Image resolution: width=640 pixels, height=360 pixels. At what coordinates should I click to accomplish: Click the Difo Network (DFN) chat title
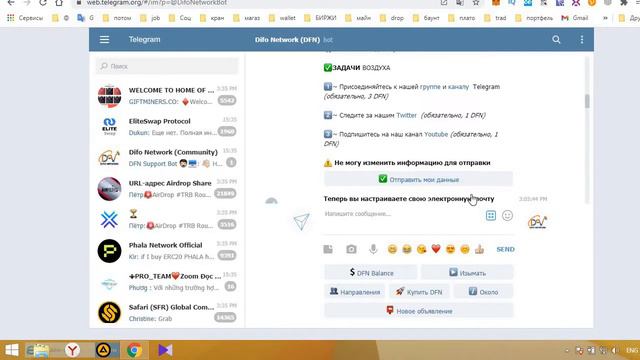(287, 40)
